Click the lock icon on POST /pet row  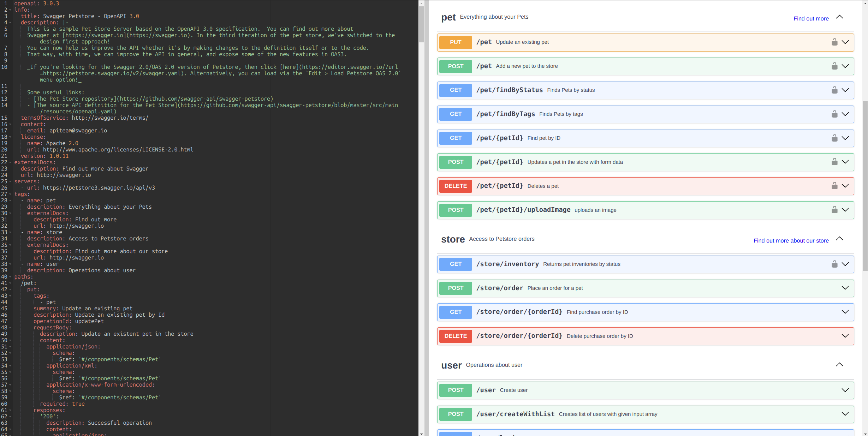(x=834, y=66)
